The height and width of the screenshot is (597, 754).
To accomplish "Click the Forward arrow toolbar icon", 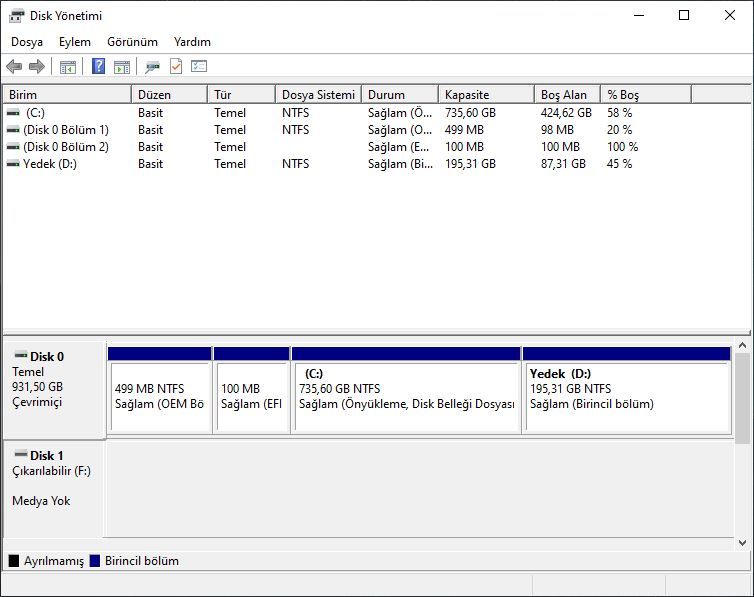I will pyautogui.click(x=37, y=66).
